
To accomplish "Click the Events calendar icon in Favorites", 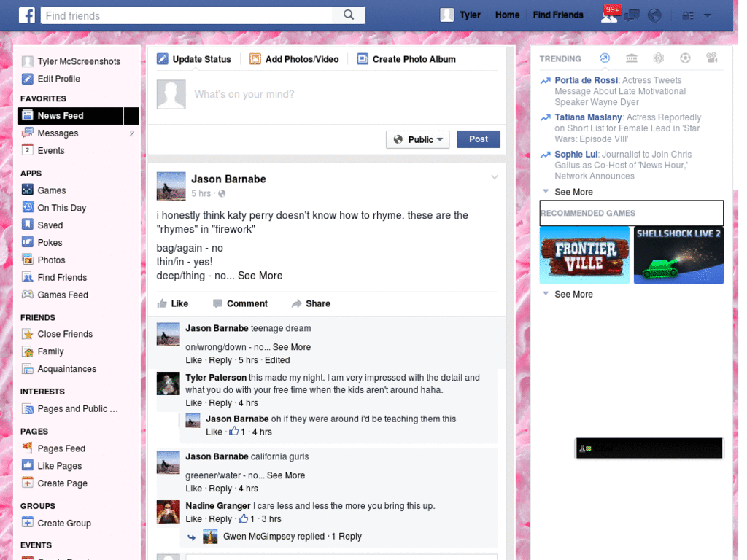I will point(28,150).
